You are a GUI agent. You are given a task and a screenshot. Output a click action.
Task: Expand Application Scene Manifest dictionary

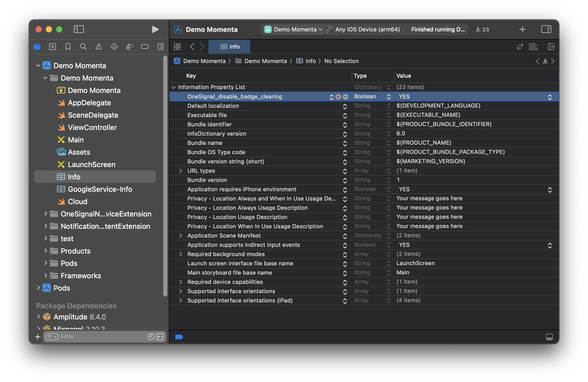[x=180, y=236]
